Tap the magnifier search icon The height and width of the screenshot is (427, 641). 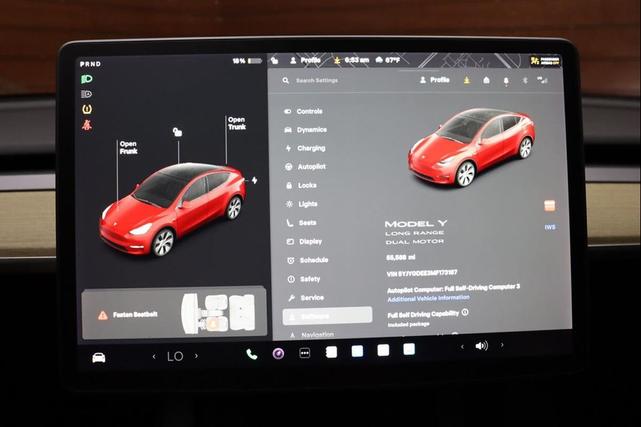[285, 81]
